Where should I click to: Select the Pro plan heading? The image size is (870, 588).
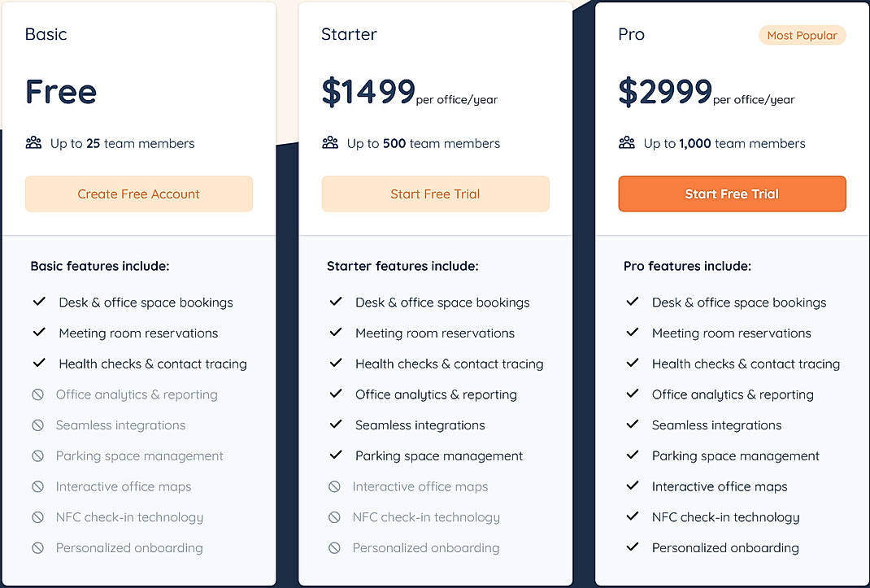pyautogui.click(x=631, y=34)
